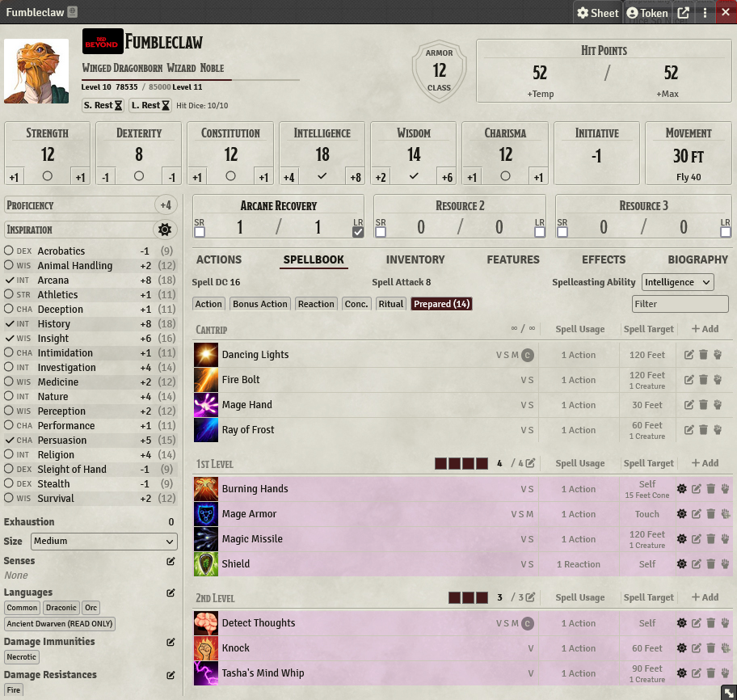Toggle Arcane Recovery LR checkbox
Viewport: 737px width, 700px height.
click(358, 232)
